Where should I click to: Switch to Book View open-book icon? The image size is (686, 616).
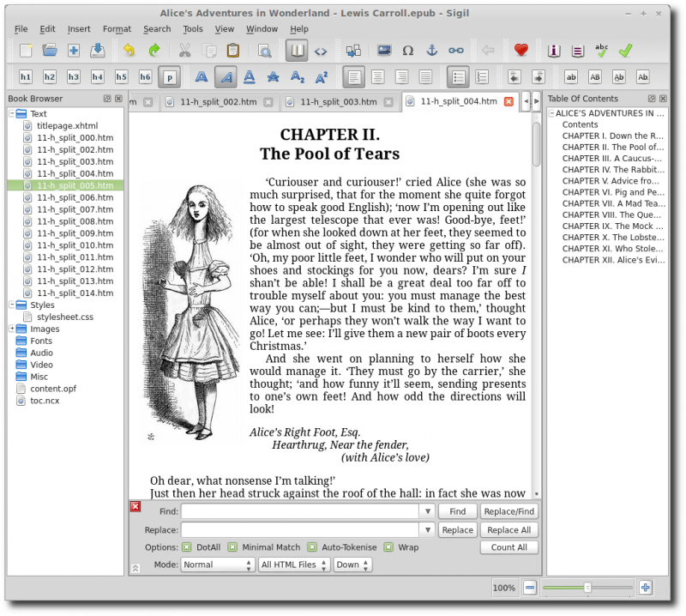pos(297,51)
